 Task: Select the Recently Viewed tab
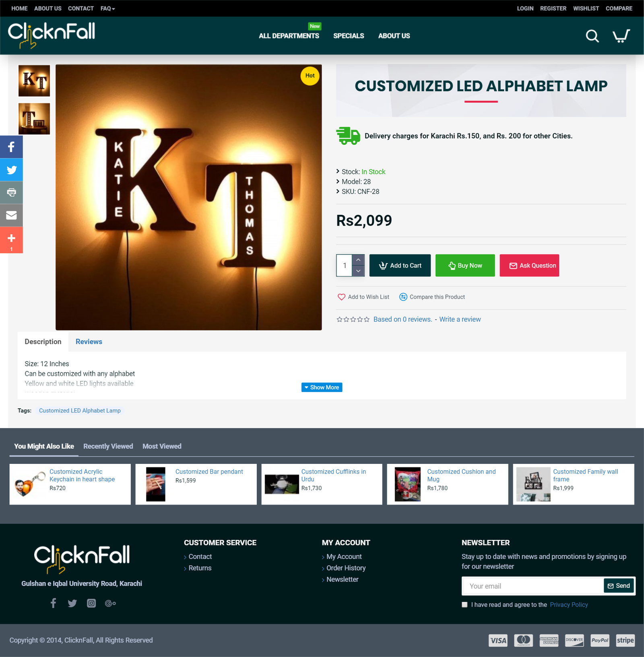coord(108,446)
